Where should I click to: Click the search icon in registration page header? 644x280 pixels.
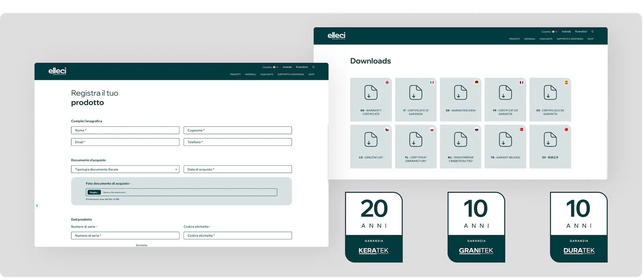pos(313,67)
